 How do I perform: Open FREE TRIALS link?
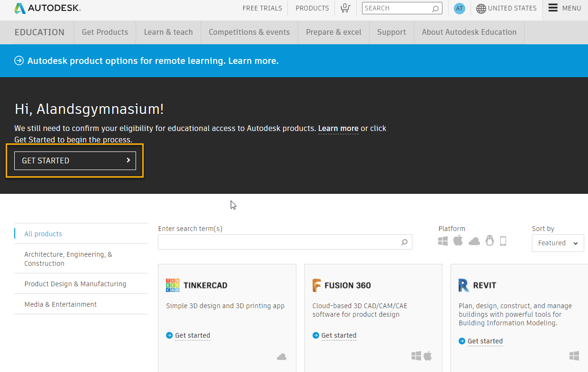[262, 8]
